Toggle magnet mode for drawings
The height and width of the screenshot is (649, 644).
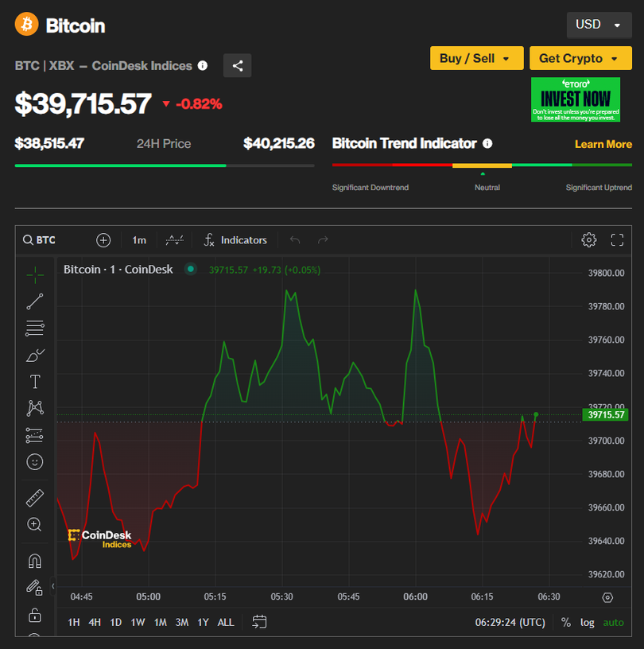pos(34,561)
